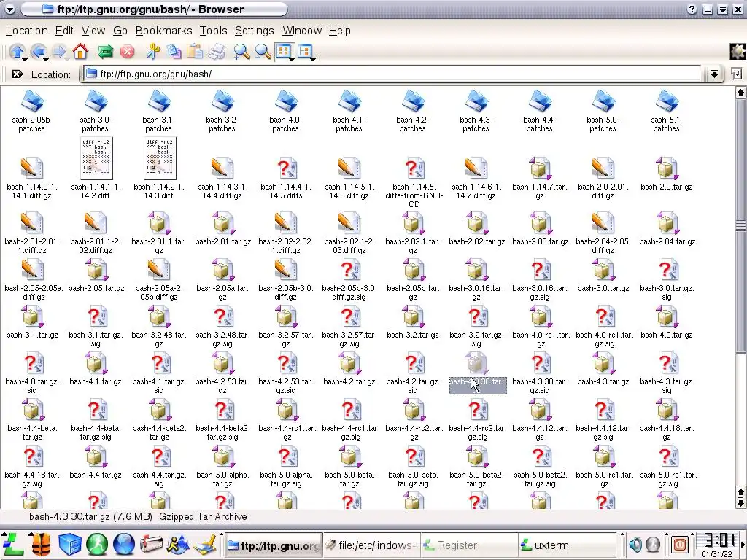Select the bash-4.4-patches folder
Image resolution: width=747 pixels, height=560 pixels.
(x=539, y=112)
